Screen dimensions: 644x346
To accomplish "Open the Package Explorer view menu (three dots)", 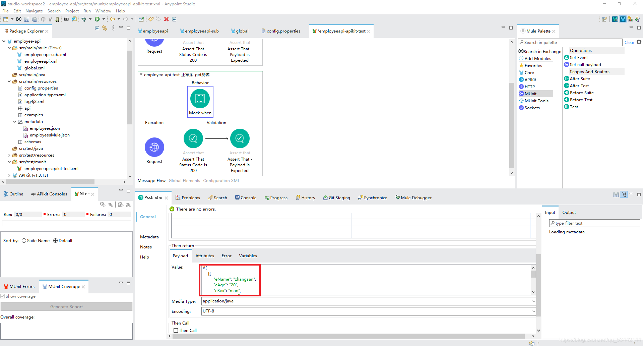I will pos(113,28).
